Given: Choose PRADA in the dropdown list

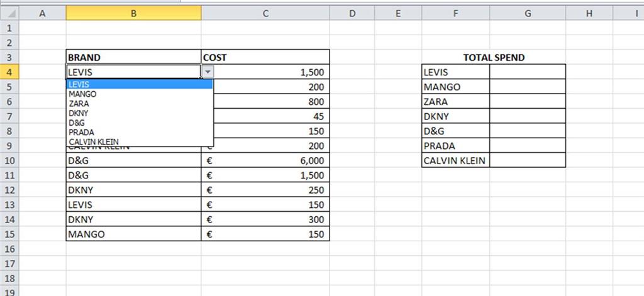Looking at the screenshot, I should click(139, 132).
